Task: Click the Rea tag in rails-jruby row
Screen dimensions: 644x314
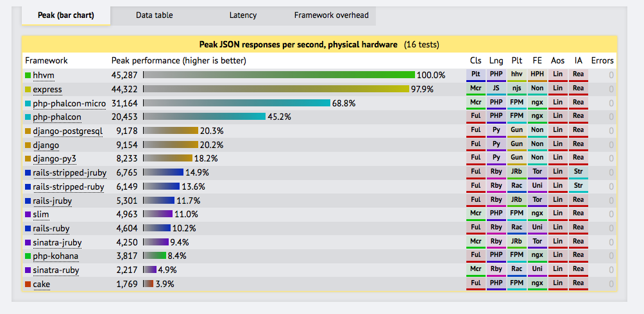Action: click(x=579, y=201)
